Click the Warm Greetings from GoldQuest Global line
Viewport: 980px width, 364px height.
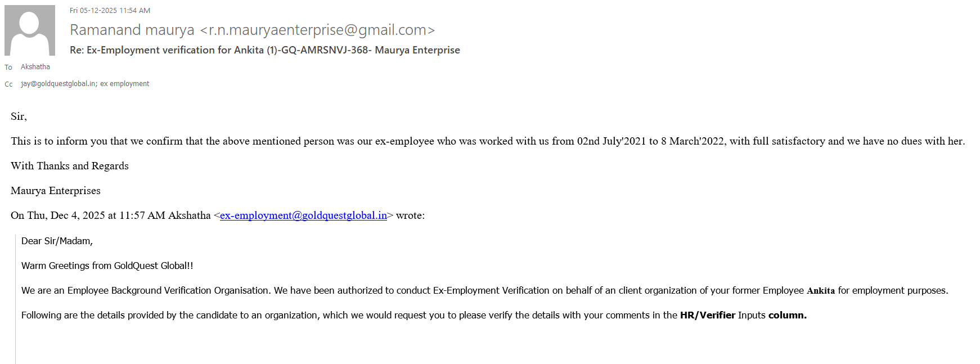point(107,266)
